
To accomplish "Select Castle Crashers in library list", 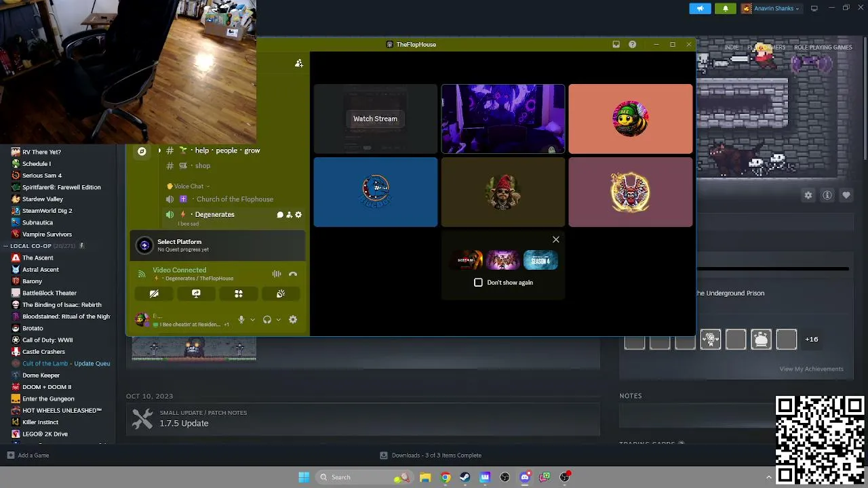I will [43, 352].
